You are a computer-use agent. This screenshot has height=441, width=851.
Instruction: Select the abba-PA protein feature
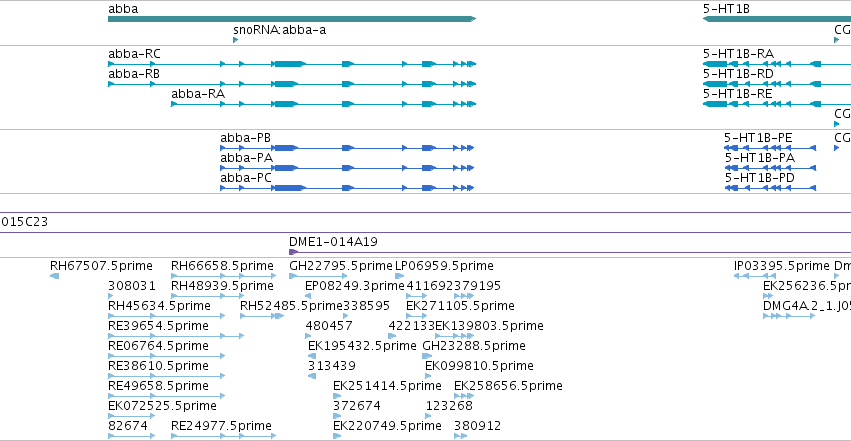coord(347,168)
